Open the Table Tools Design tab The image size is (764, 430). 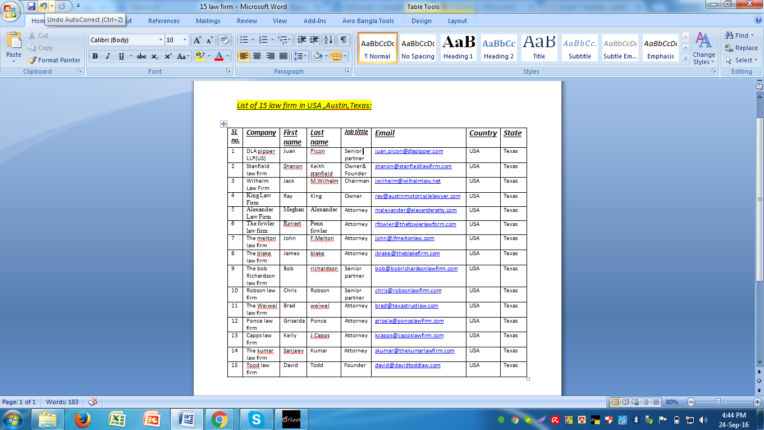(x=421, y=21)
